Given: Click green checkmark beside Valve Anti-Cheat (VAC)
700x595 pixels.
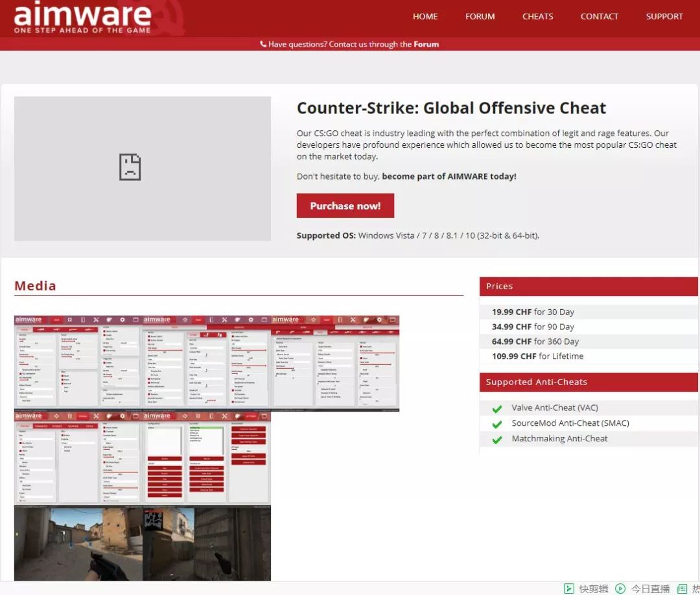Looking at the screenshot, I should tap(497, 409).
